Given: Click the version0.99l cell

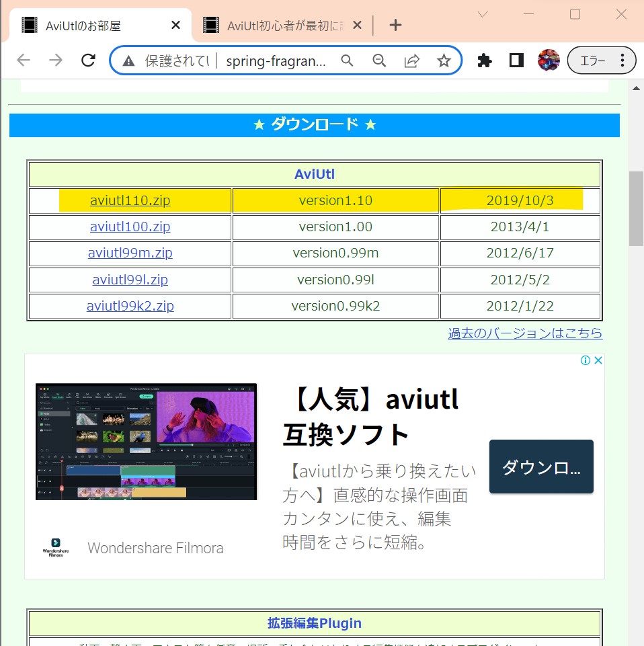Looking at the screenshot, I should coord(336,280).
